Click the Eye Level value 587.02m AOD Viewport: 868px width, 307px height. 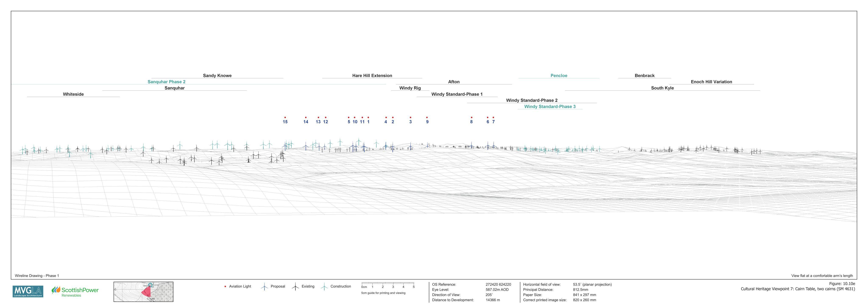pyautogui.click(x=497, y=289)
